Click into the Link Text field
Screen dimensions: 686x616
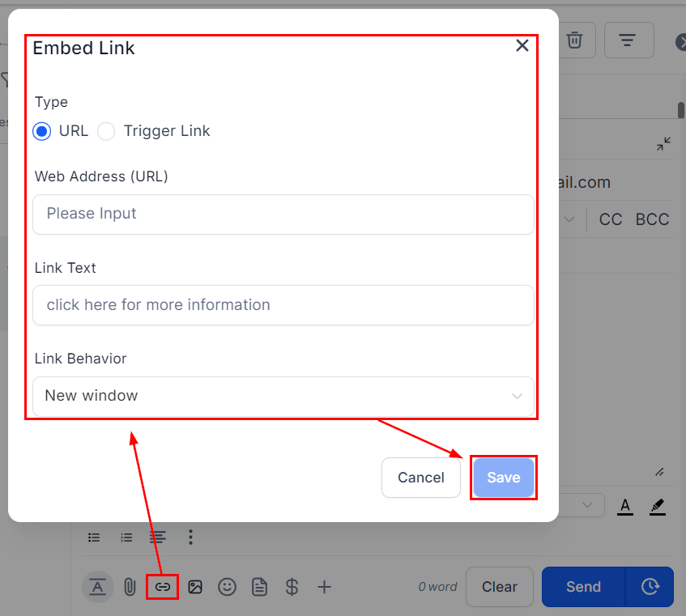(283, 305)
